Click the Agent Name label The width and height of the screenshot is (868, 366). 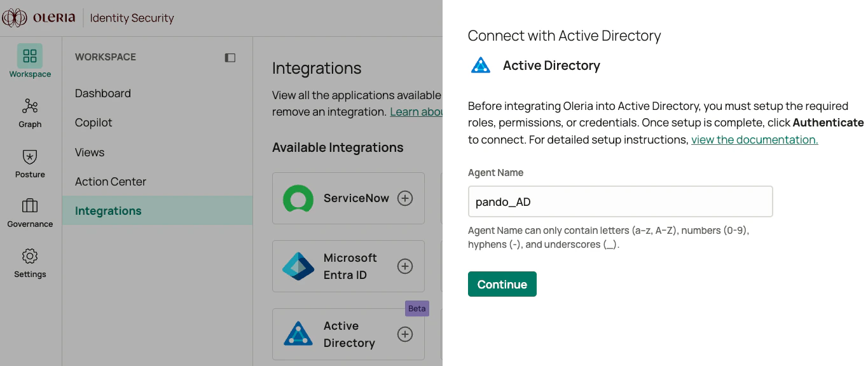[x=496, y=173]
